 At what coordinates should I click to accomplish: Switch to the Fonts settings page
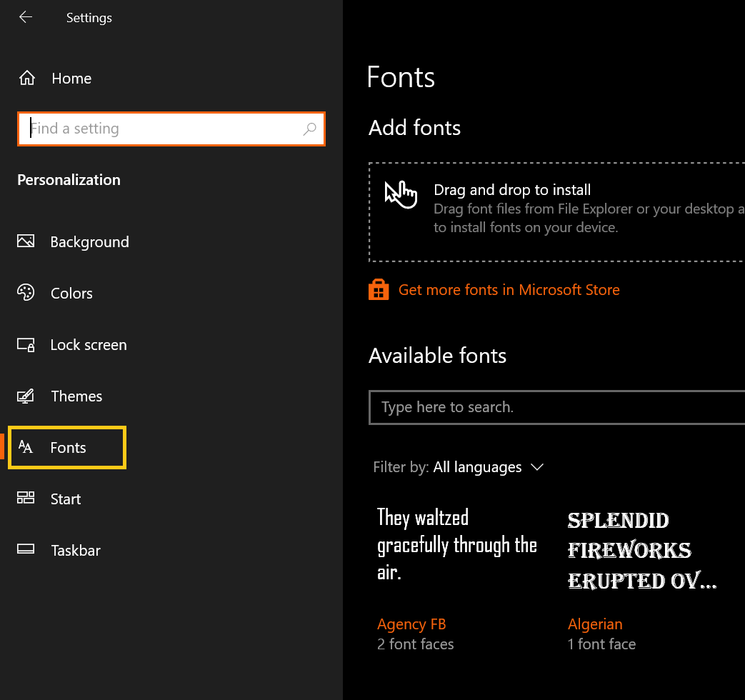[x=69, y=447]
